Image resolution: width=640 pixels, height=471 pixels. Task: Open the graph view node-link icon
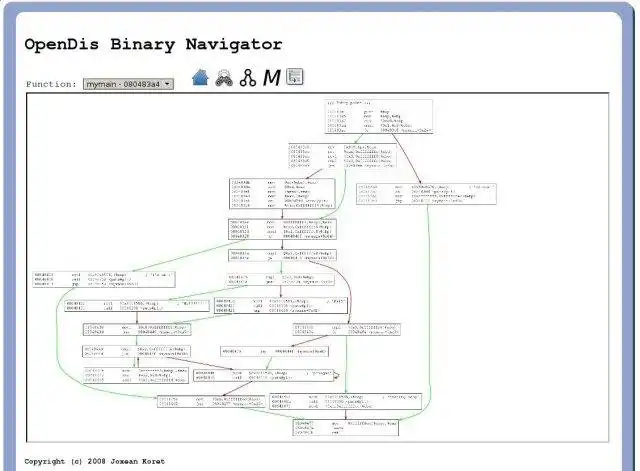248,78
